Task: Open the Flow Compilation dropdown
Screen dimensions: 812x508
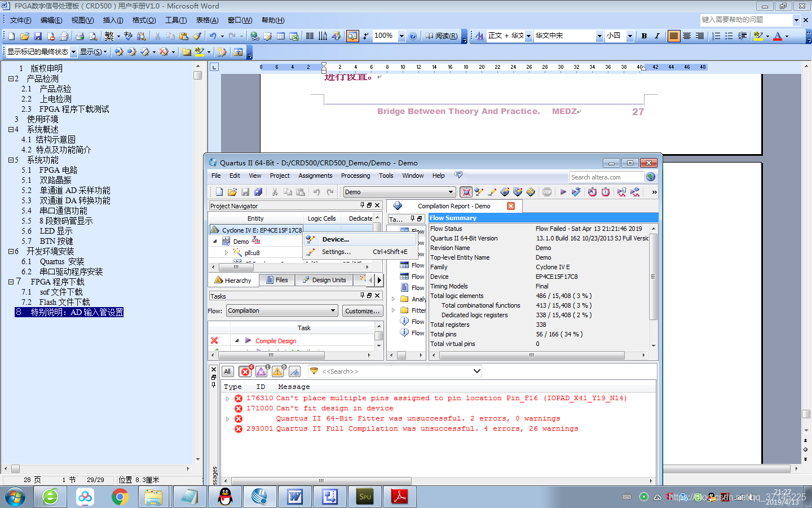Action: pos(282,310)
